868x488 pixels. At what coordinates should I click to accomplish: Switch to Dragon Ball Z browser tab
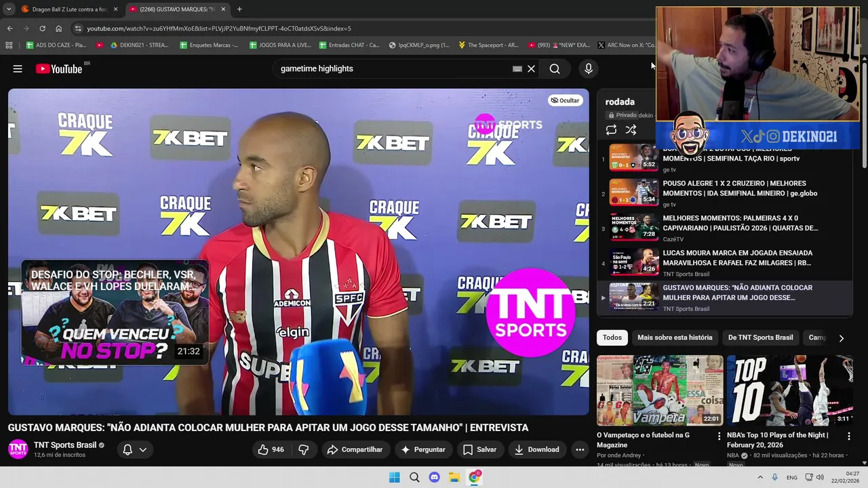tap(68, 9)
